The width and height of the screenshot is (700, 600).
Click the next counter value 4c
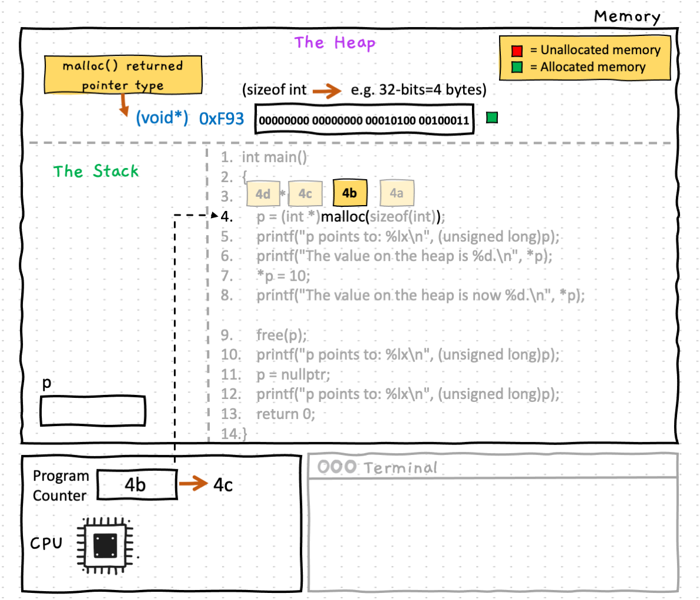223,485
